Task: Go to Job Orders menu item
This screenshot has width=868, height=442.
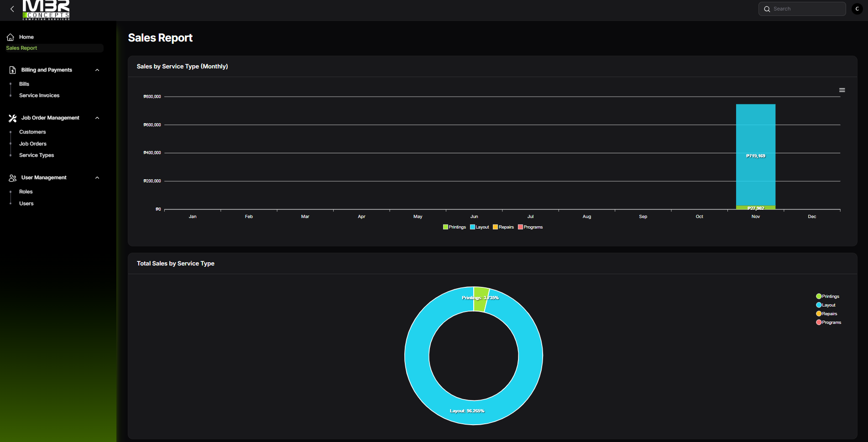Action: point(33,144)
